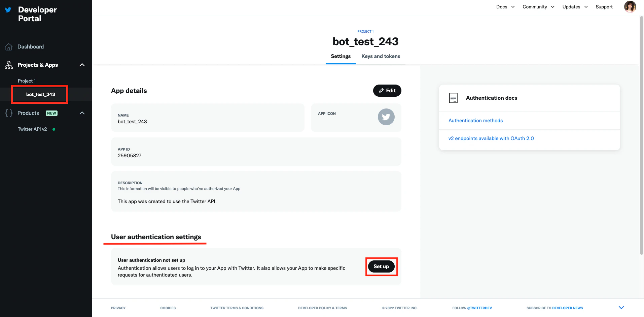Click the Twitter bird logo
This screenshot has height=317, width=644.
[x=8, y=10]
